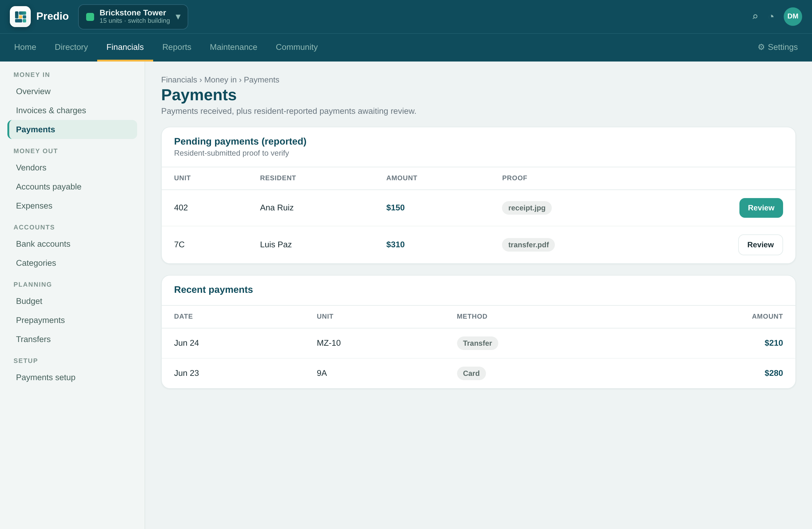Open the search icon in header
The height and width of the screenshot is (529, 812).
pos(755,16)
